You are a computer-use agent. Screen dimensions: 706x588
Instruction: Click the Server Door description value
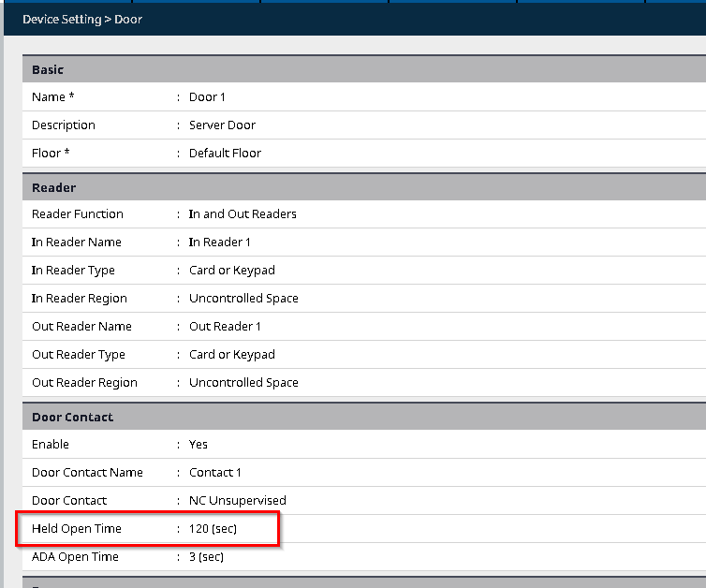coord(222,125)
